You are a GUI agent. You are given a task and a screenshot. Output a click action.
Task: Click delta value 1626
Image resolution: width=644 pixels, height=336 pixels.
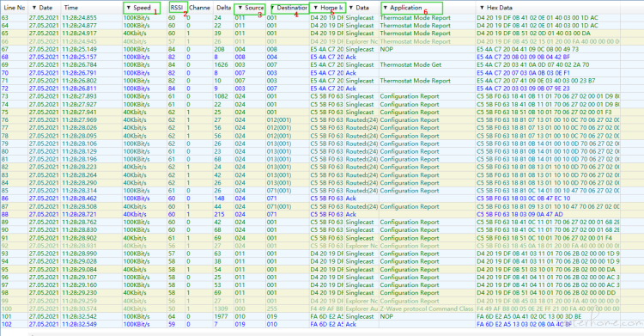(x=221, y=65)
